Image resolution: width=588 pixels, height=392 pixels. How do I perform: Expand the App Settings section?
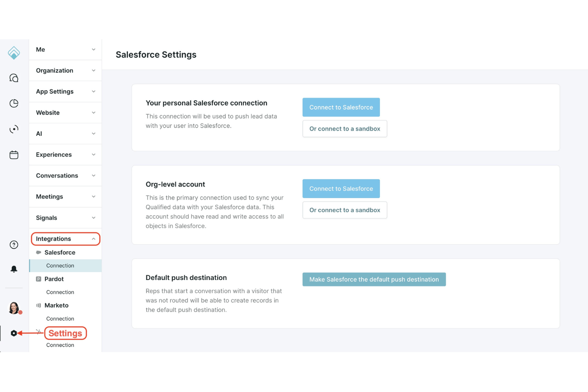click(x=66, y=92)
